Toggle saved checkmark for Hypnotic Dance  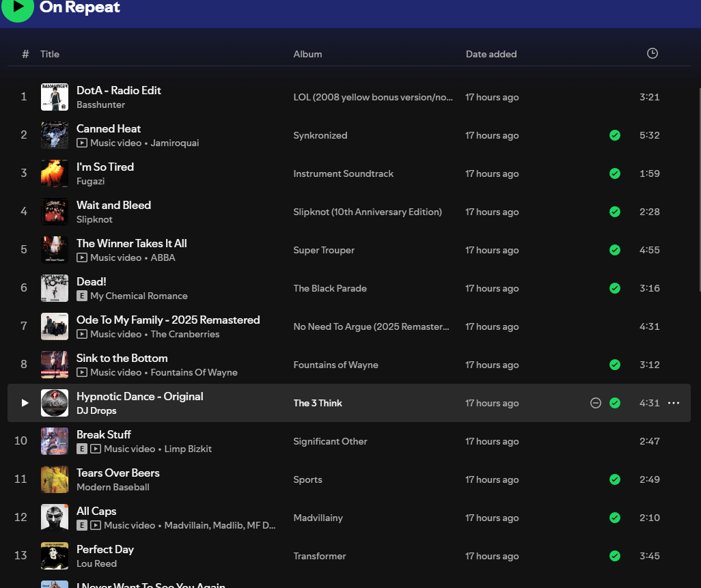(615, 403)
